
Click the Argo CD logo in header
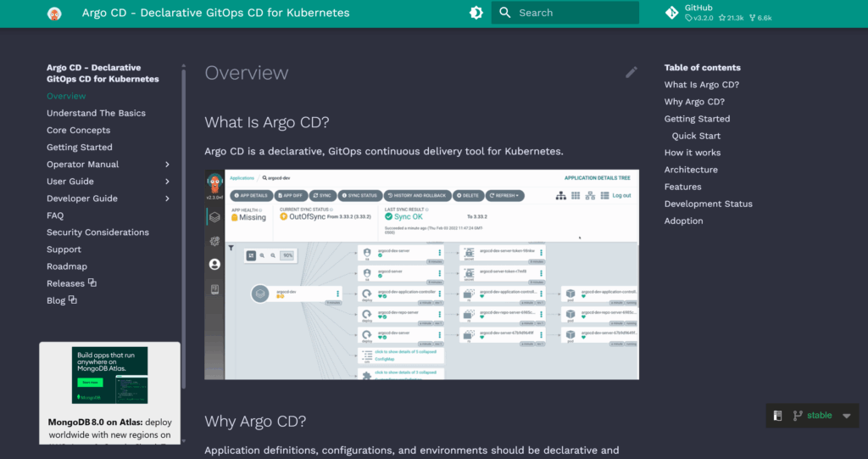point(54,14)
